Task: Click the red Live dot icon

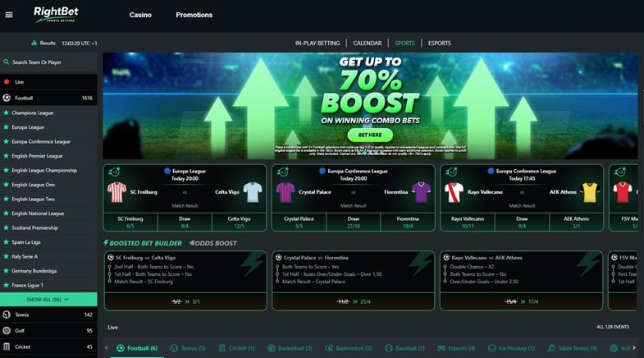Action: point(7,82)
